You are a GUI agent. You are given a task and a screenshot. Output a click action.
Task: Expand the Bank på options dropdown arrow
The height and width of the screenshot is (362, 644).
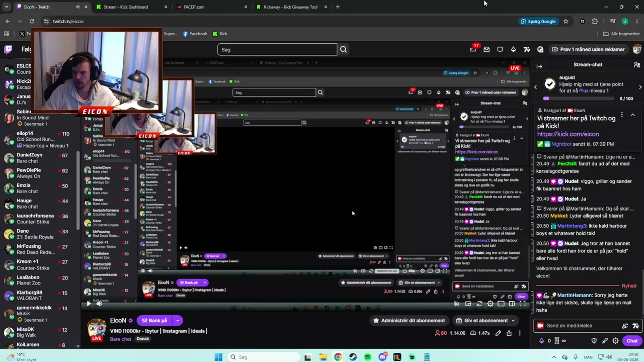pyautogui.click(x=177, y=320)
